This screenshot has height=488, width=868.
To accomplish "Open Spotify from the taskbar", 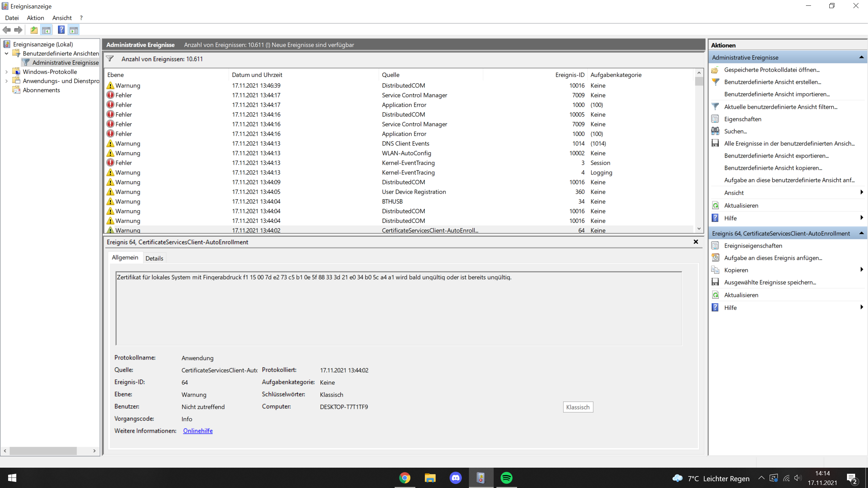I will point(506,478).
